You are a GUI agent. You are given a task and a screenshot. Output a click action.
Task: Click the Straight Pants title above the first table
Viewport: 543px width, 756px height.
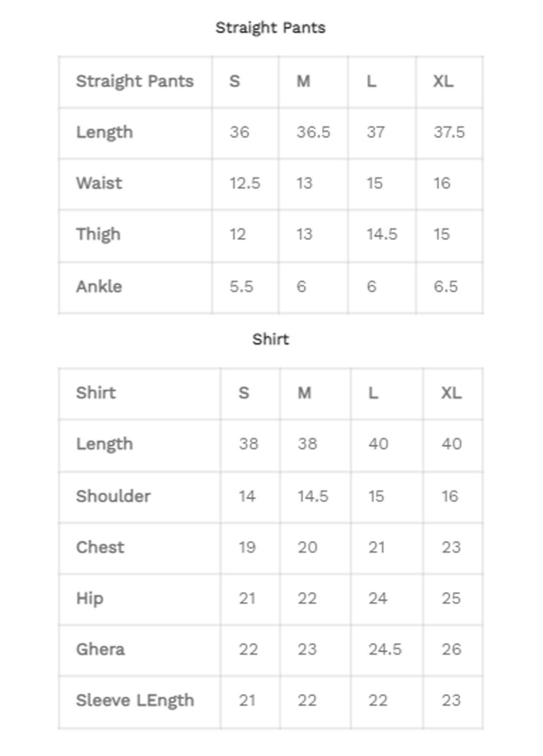tap(270, 28)
